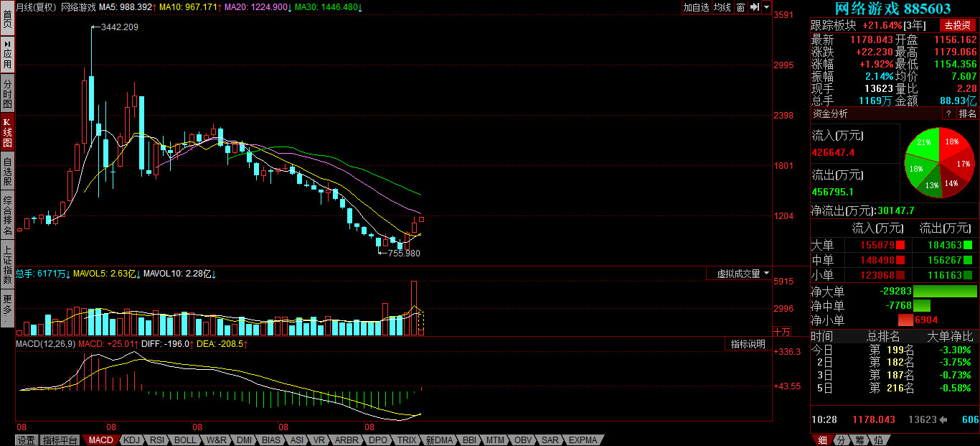Open the 指标说明 indicator description
Screen dimensions: 980x446
point(748,344)
